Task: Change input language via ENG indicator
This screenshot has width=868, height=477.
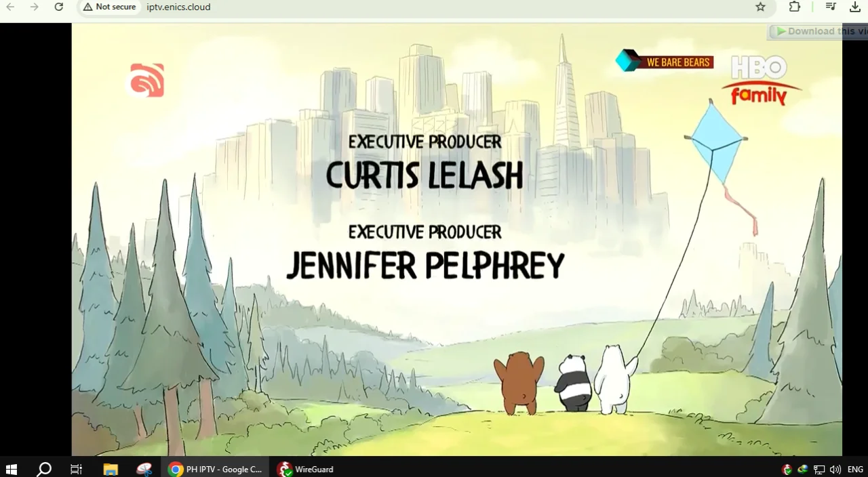Action: click(855, 469)
